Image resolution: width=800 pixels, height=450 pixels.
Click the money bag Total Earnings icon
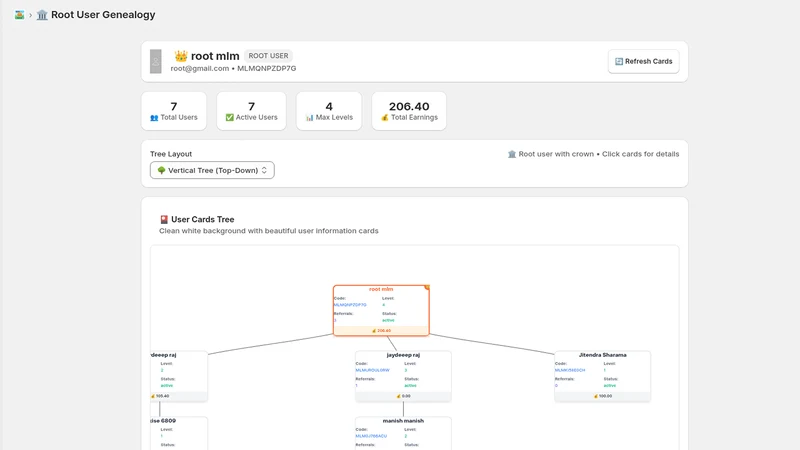coord(385,118)
